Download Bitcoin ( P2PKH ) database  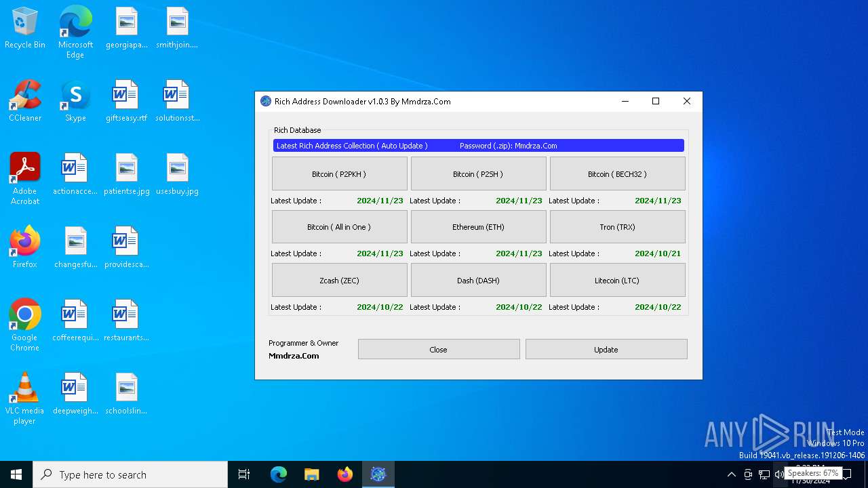339,174
